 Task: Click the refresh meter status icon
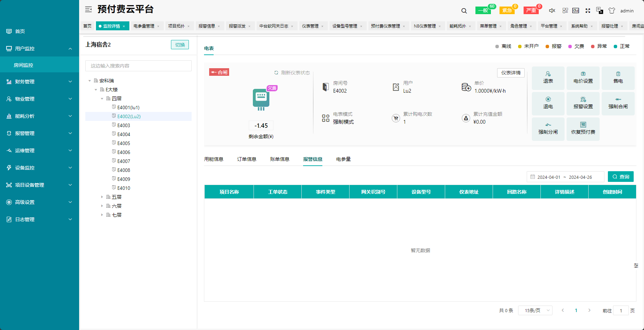pyautogui.click(x=276, y=73)
